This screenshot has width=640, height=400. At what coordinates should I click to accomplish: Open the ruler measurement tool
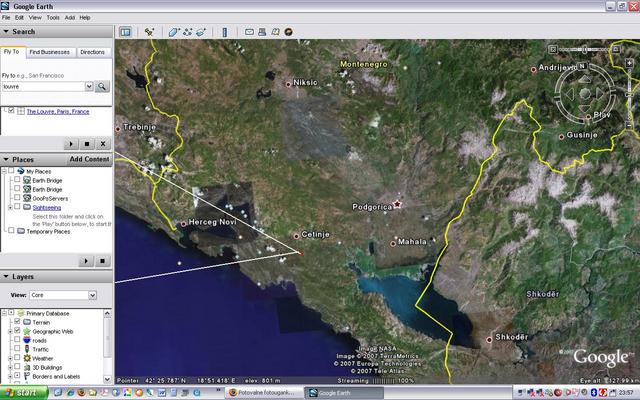point(224,32)
